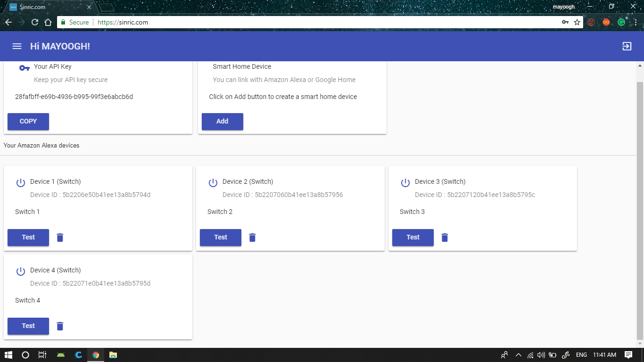Click power icon for Device 4
Viewport: 644px width, 362px height.
(21, 271)
